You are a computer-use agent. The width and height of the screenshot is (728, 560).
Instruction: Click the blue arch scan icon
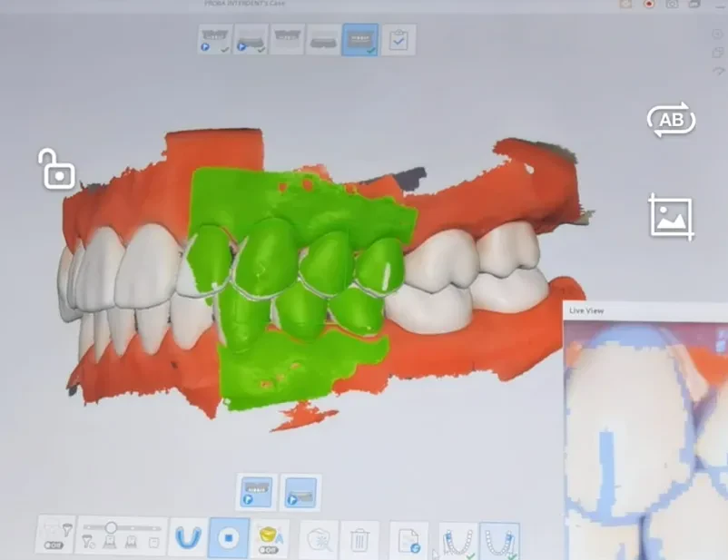[x=189, y=537]
